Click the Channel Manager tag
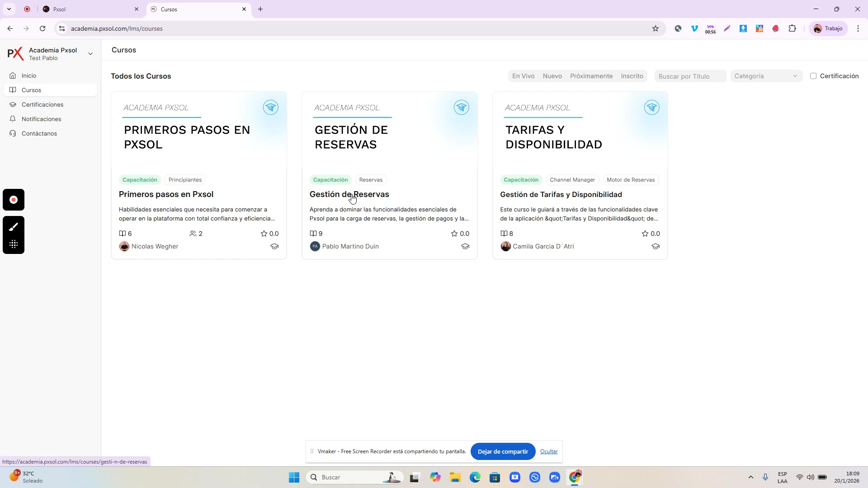 pos(572,180)
